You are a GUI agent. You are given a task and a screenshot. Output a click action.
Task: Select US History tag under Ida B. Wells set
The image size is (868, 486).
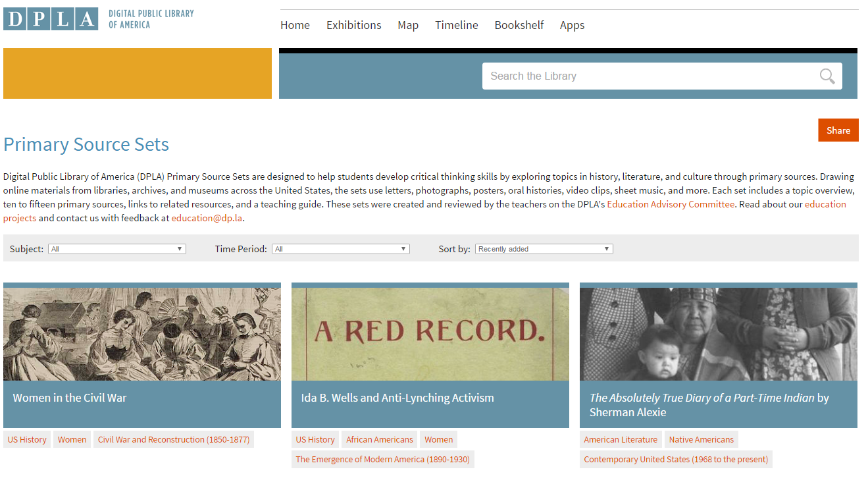pos(315,439)
